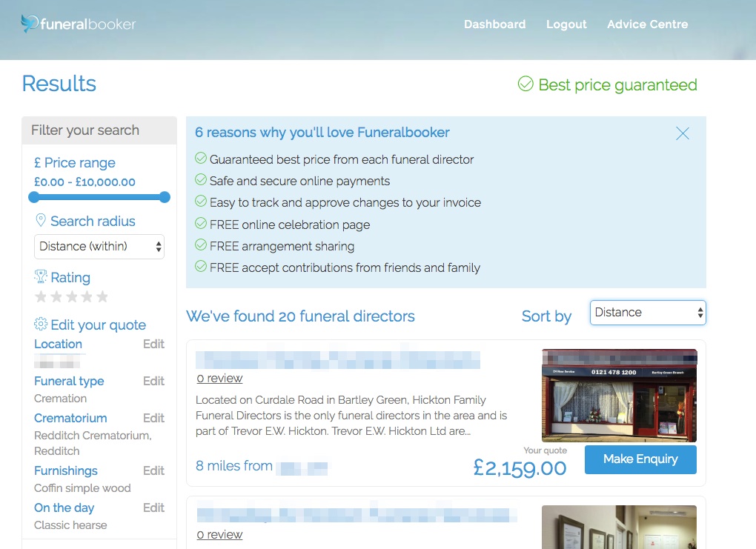This screenshot has height=549, width=756.
Task: Click checkmark beside FREE online celebration page
Action: pos(201,223)
